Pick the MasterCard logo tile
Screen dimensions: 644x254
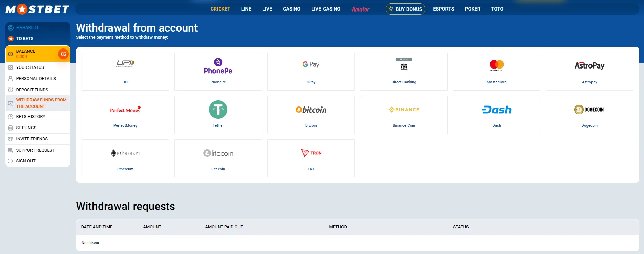point(497,65)
